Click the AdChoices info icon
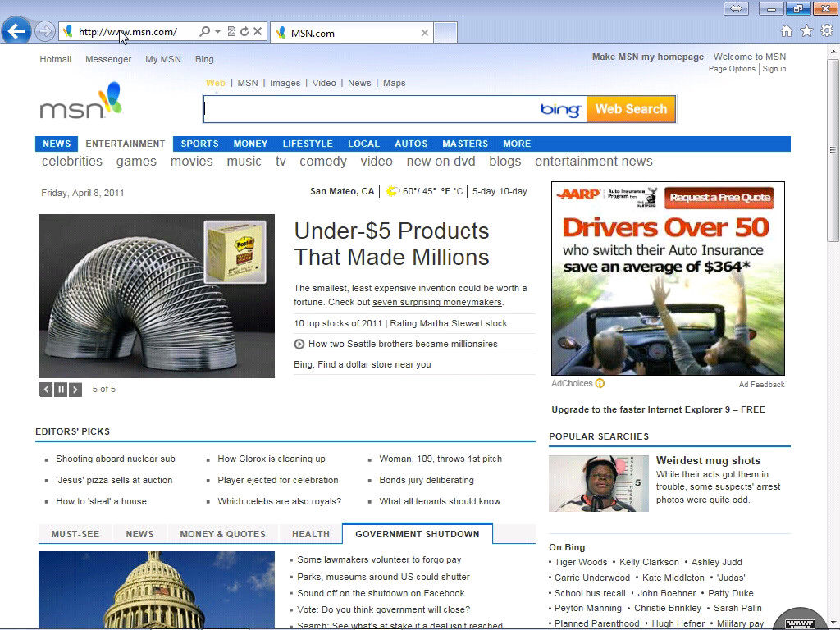Screen dimensions: 840x630 [600, 384]
